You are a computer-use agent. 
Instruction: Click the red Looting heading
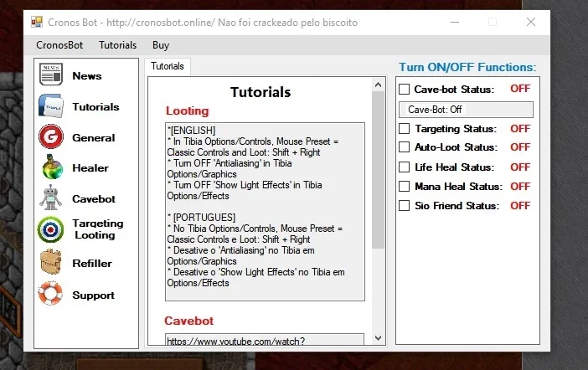click(187, 111)
